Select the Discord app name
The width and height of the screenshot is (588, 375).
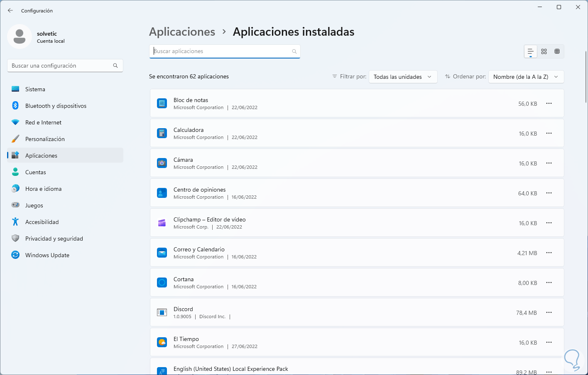pyautogui.click(x=183, y=309)
